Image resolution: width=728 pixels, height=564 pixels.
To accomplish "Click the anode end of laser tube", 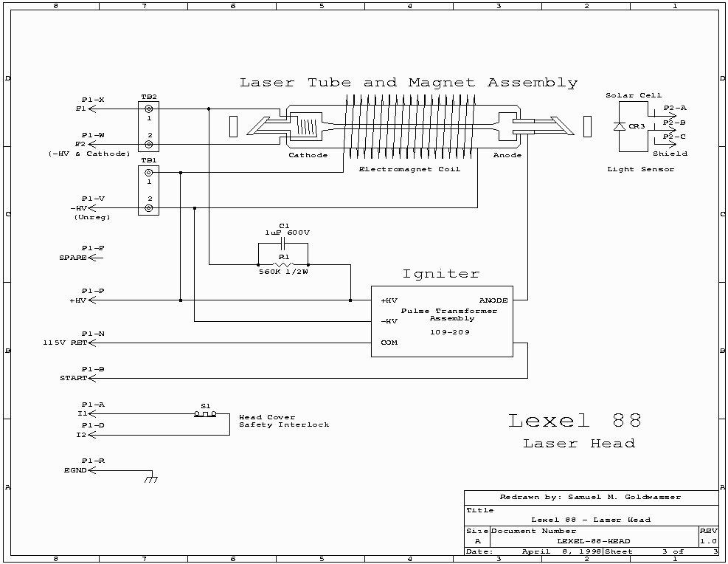I will tap(508, 126).
